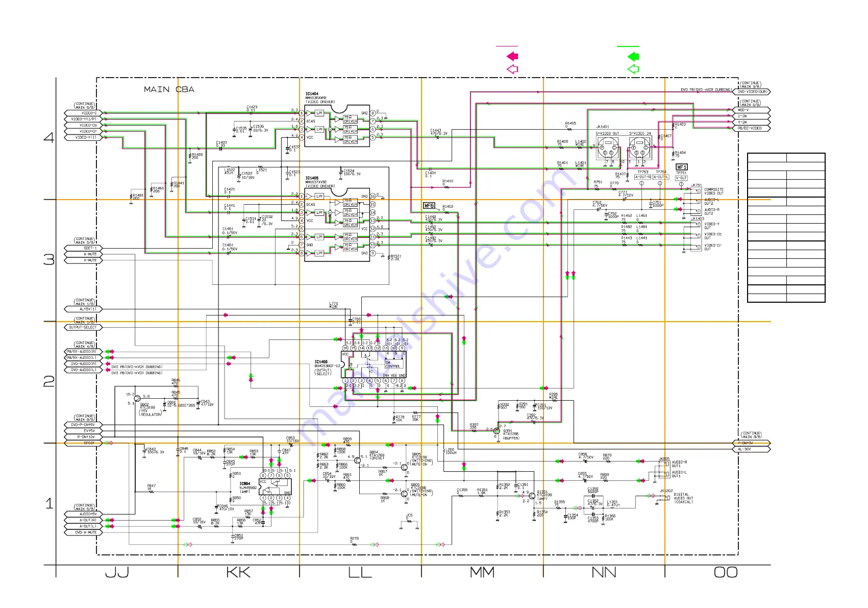Select the EV+5V signal tag
This screenshot has height=608, width=868.
point(84,431)
